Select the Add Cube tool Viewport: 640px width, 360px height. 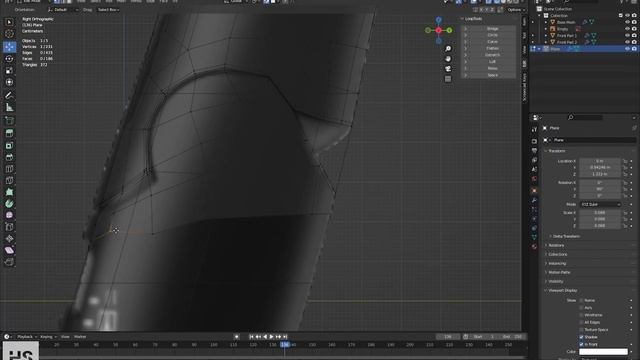point(9,121)
